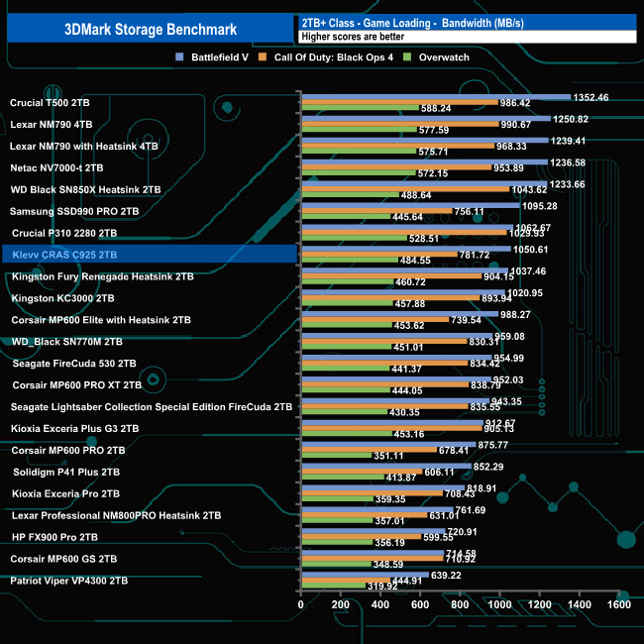Click the 639.22 Patriot Viper value
Image resolution: width=644 pixels, height=644 pixels.
click(446, 576)
